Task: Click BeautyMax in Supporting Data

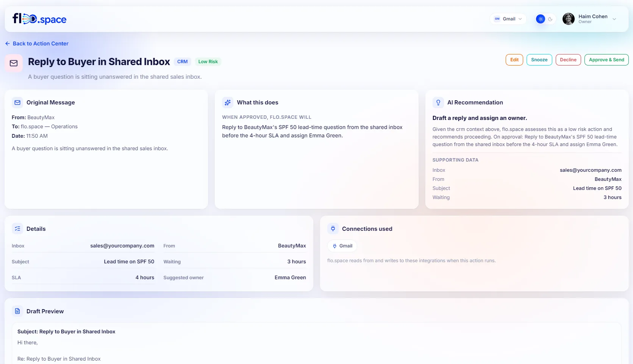Action: (608, 179)
